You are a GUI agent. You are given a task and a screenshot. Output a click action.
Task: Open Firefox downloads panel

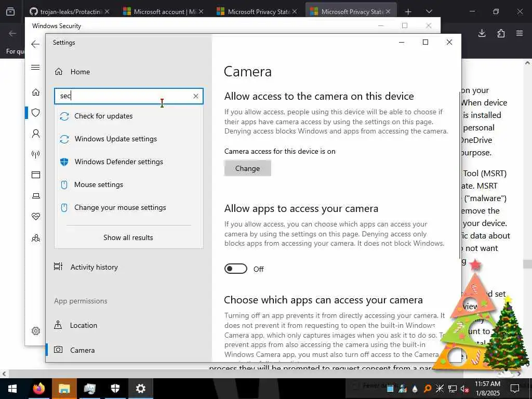tap(482, 33)
